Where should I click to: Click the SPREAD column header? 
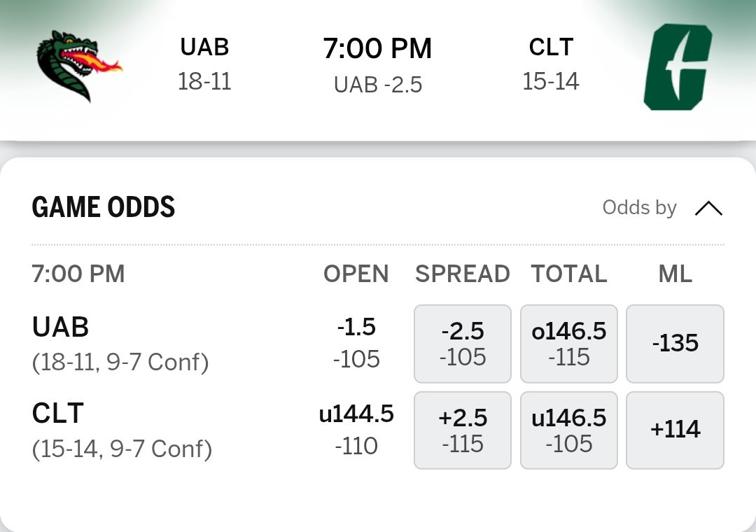click(x=462, y=274)
